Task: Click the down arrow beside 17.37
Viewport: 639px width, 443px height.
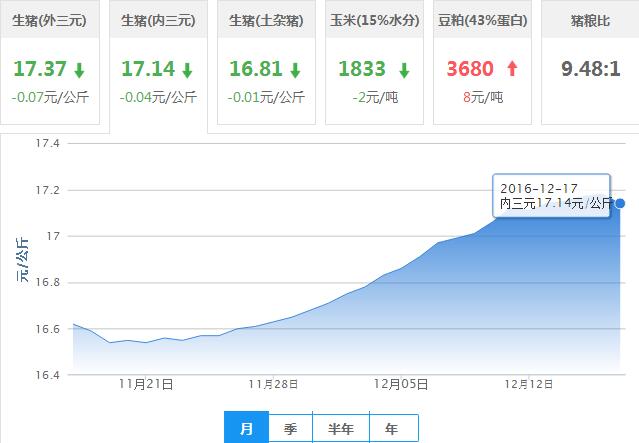Action: (x=79, y=70)
